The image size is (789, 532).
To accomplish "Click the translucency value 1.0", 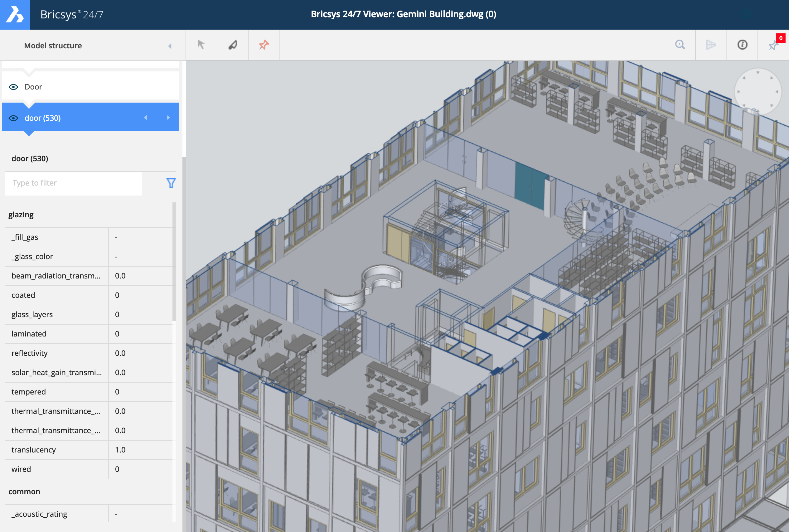I will pos(120,450).
